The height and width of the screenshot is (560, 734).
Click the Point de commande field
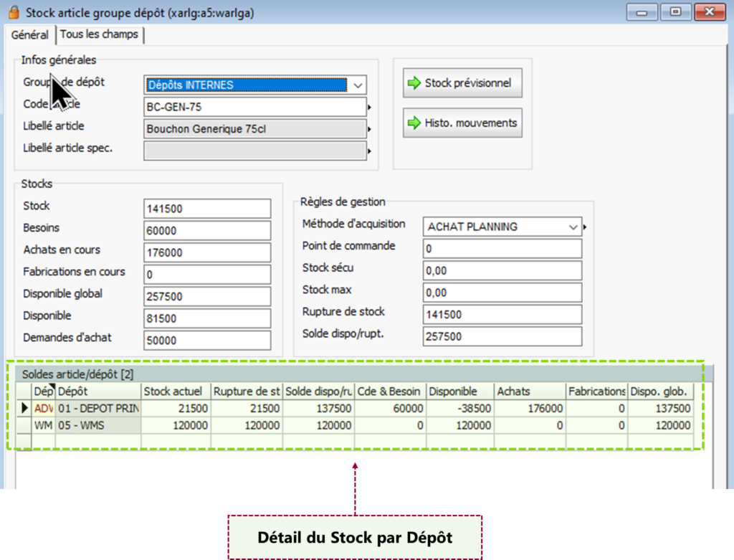coord(502,249)
